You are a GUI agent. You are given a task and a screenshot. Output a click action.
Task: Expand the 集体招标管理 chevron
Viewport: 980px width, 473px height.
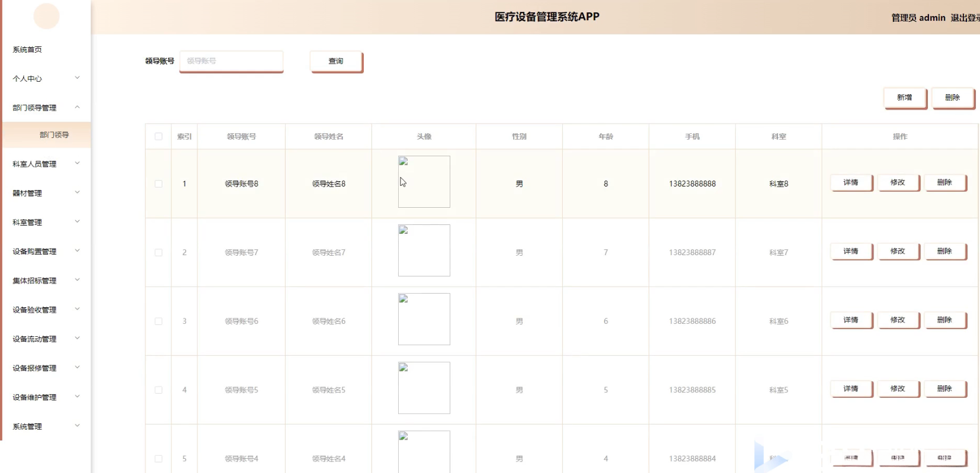77,279
